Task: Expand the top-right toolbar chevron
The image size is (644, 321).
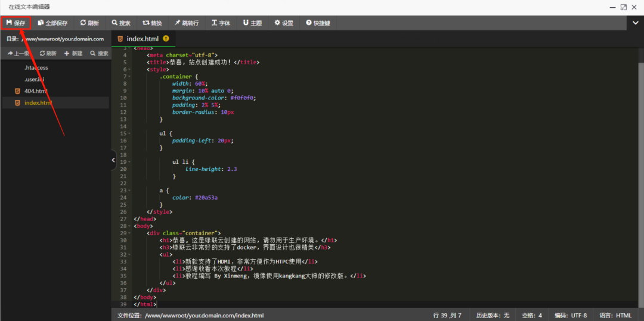Action: click(636, 23)
